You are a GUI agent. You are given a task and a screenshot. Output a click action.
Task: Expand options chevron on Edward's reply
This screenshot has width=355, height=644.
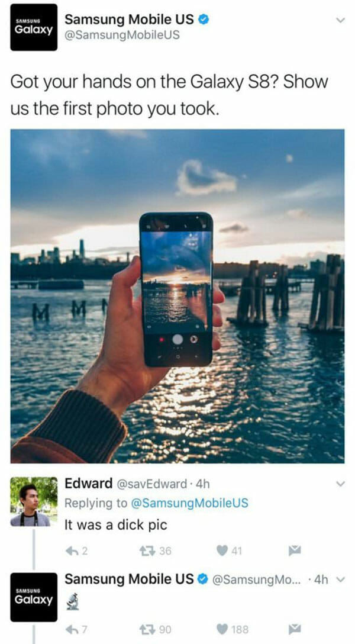coord(340,484)
